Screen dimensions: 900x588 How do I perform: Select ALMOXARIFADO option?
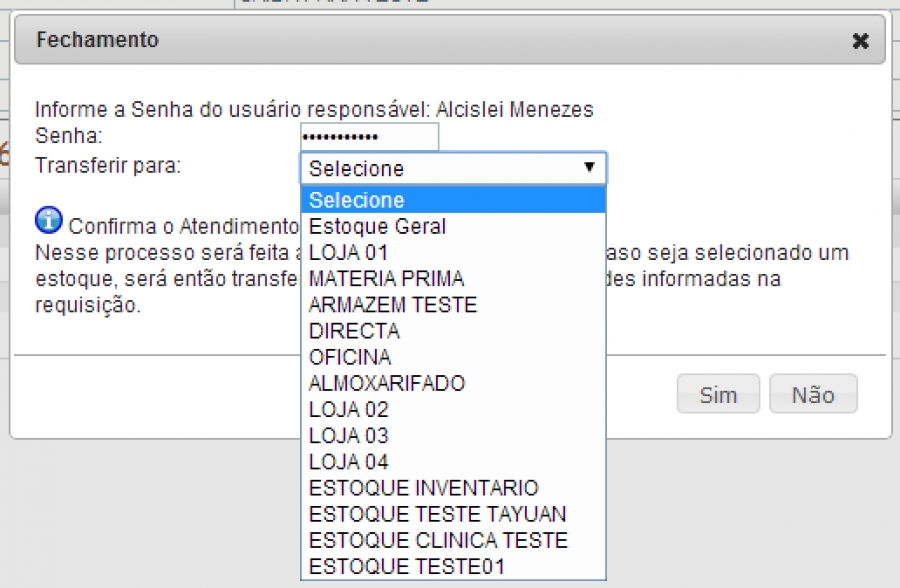(x=453, y=383)
